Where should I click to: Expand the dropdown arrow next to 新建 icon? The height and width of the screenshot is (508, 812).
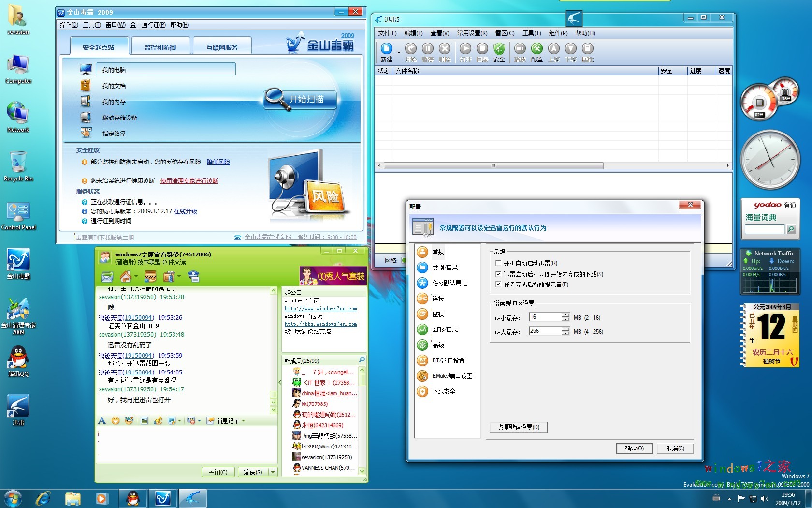[399, 52]
